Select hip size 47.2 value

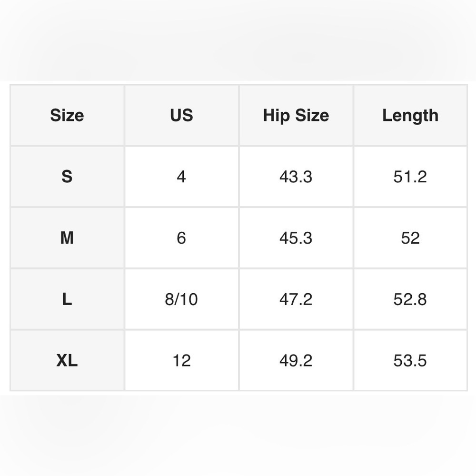pyautogui.click(x=296, y=299)
